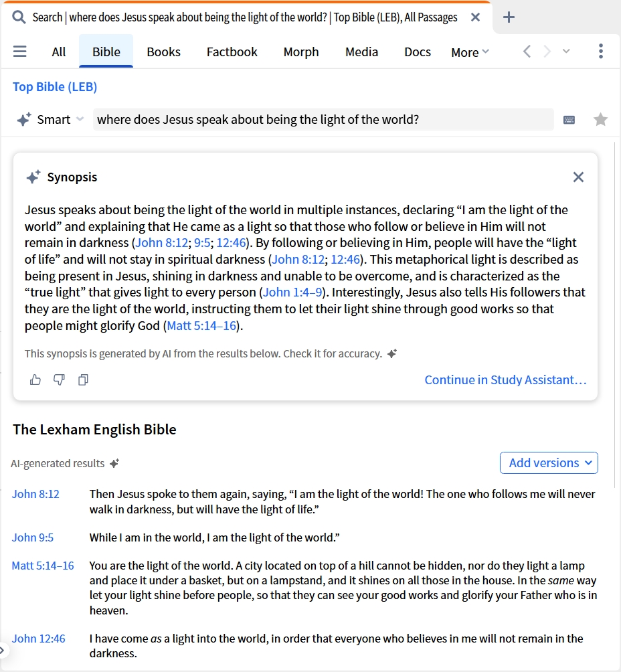Viewport: 621px width, 672px height.
Task: Open the John 1:4–9 synopsis link
Action: pos(292,292)
